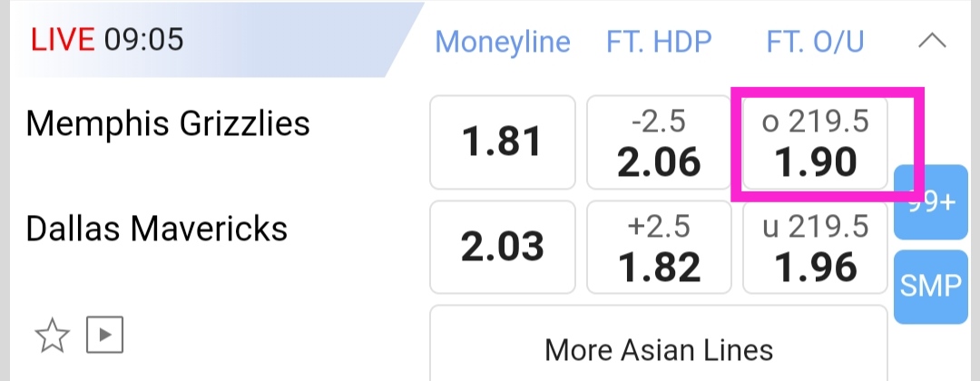Select the Moneyline market header
Image resolution: width=980 pixels, height=381 pixels.
pyautogui.click(x=503, y=42)
